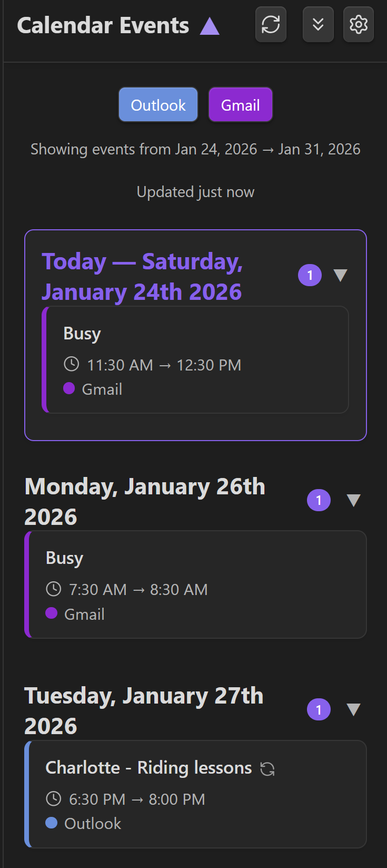Click the recurring icon on Riding lessons
387x868 pixels.
267,769
